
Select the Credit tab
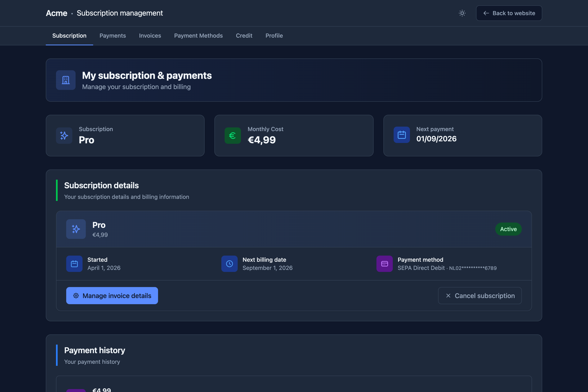tap(244, 36)
